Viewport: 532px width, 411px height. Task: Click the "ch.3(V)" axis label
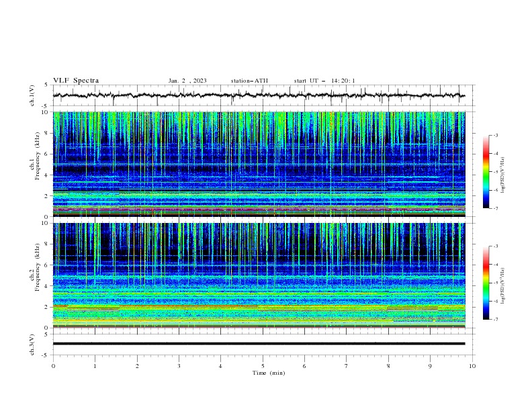[x=32, y=345]
